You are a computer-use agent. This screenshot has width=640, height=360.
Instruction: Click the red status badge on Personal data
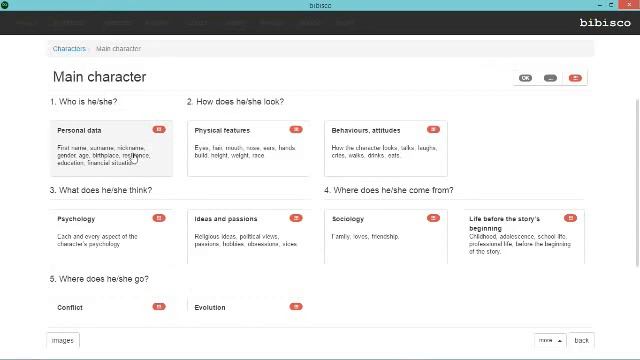159,129
